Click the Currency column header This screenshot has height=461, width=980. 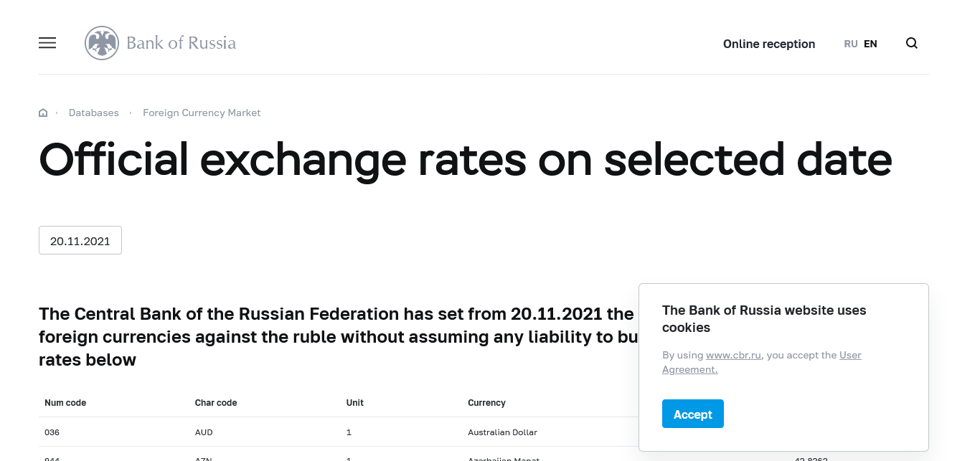(x=486, y=403)
